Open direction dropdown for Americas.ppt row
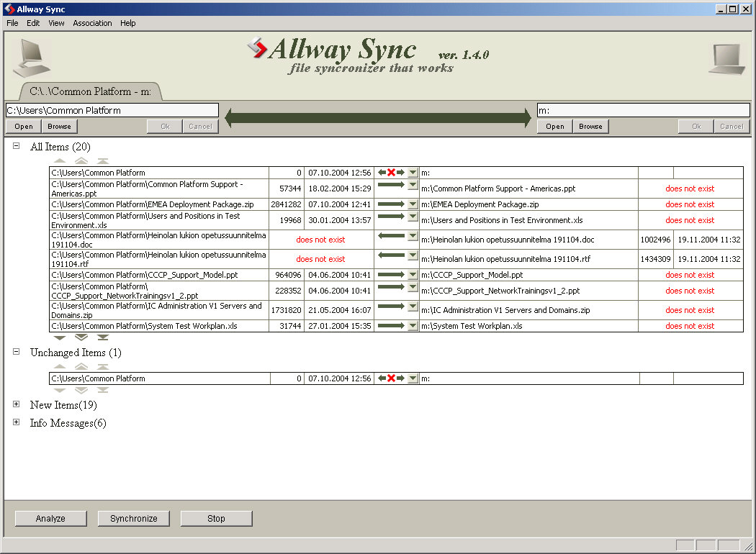 (413, 185)
